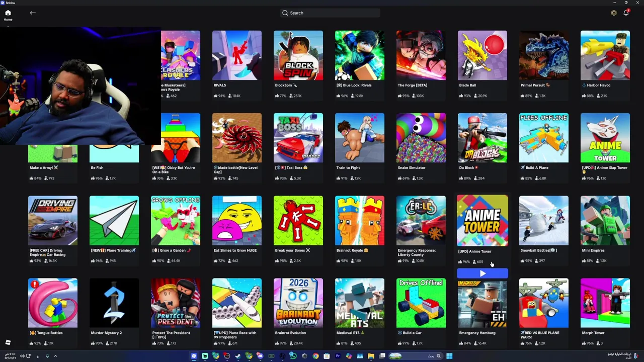Open the Break your Bones thumbnail
644x362 pixels.
298,220
